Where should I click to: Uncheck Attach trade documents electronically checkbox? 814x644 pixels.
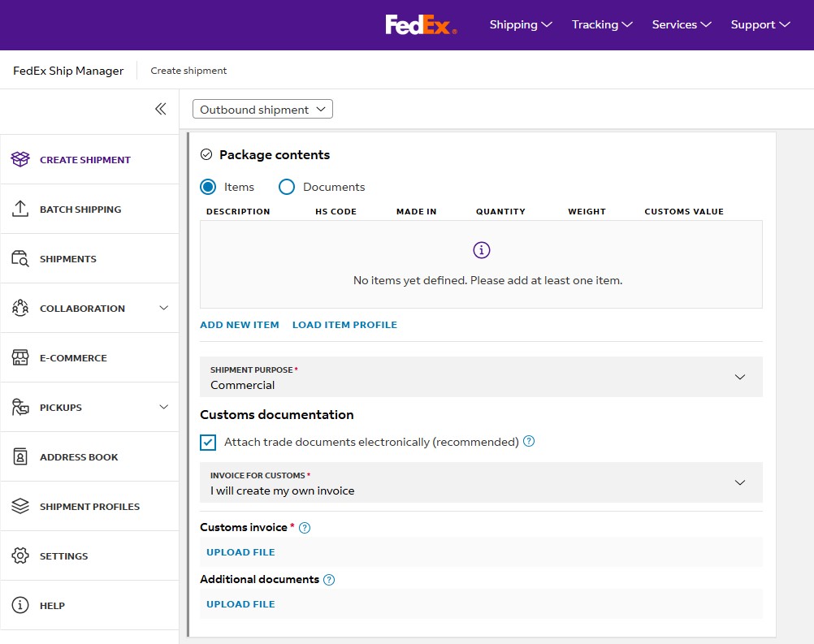pyautogui.click(x=208, y=442)
